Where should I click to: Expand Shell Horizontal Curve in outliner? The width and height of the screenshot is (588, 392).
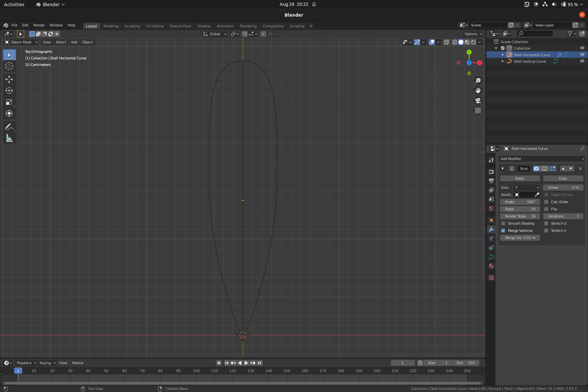click(x=503, y=55)
